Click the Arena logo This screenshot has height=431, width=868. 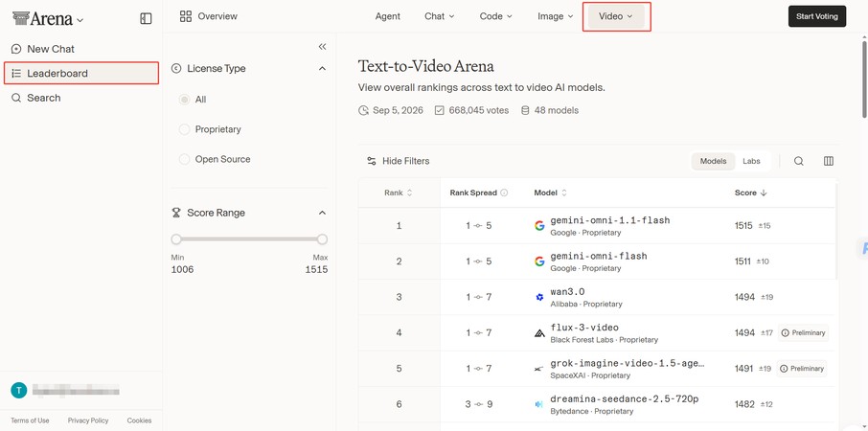pos(42,19)
